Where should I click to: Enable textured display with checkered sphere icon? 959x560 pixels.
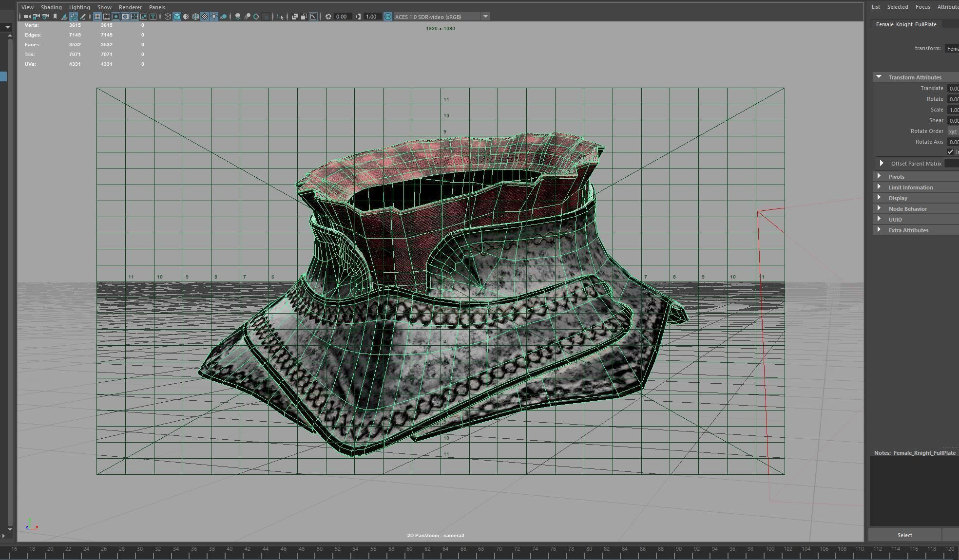tap(204, 17)
